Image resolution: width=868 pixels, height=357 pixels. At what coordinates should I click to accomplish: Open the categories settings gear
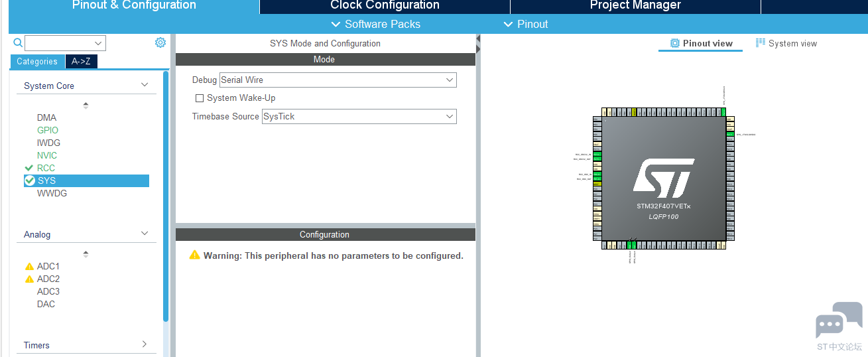pyautogui.click(x=160, y=42)
